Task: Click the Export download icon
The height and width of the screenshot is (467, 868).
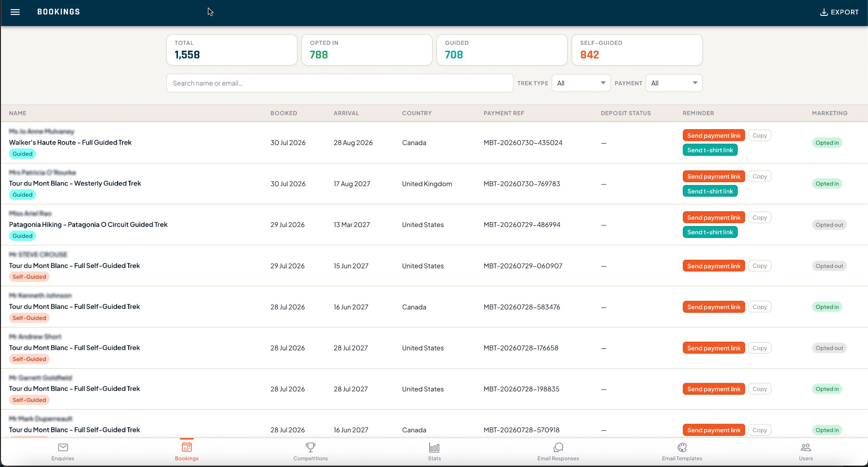Action: (824, 12)
